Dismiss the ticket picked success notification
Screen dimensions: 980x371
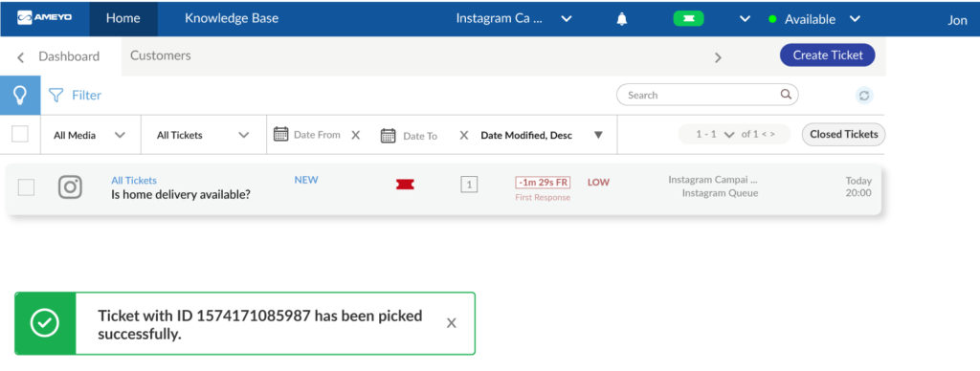(x=452, y=323)
